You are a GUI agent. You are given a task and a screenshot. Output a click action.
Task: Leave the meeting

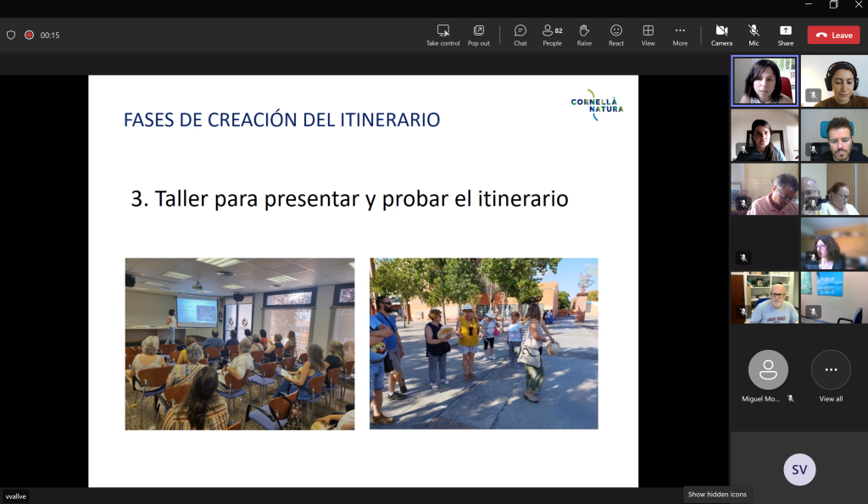(x=833, y=35)
